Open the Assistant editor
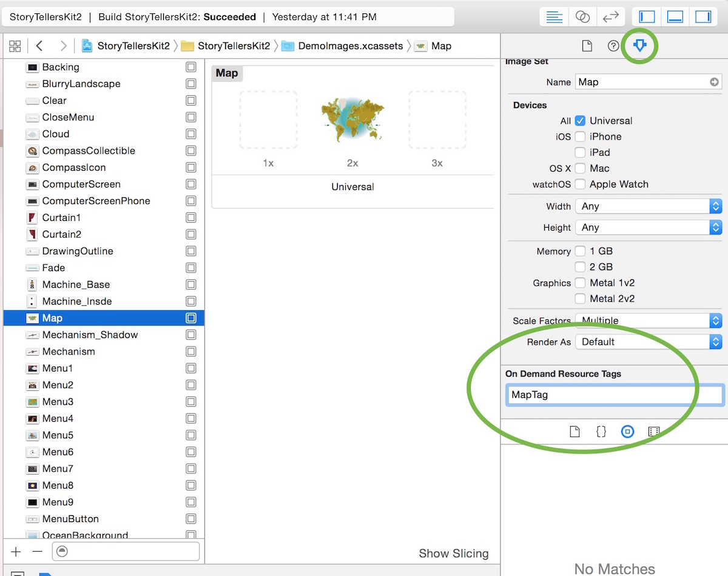The image size is (728, 576). [x=582, y=16]
